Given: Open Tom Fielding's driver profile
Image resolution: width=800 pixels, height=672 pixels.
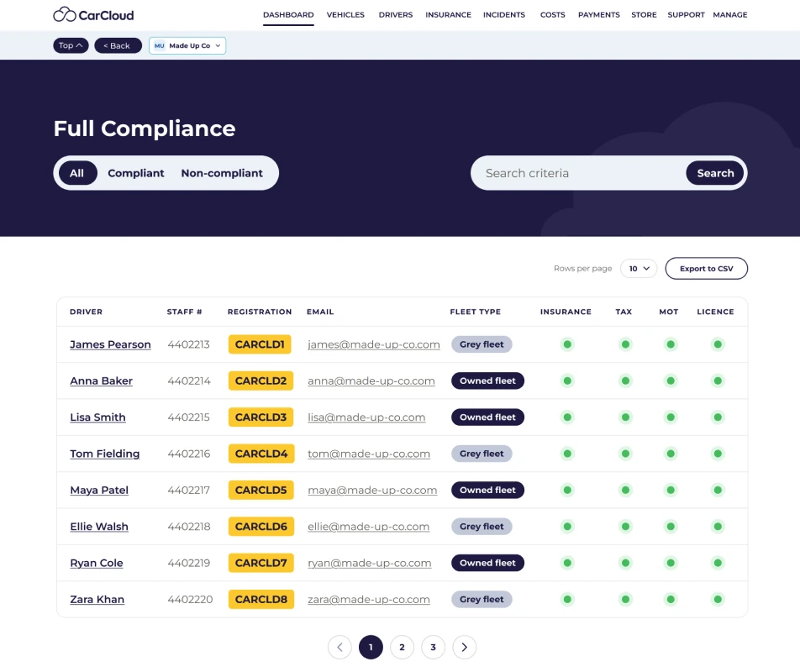Looking at the screenshot, I should [x=104, y=454].
